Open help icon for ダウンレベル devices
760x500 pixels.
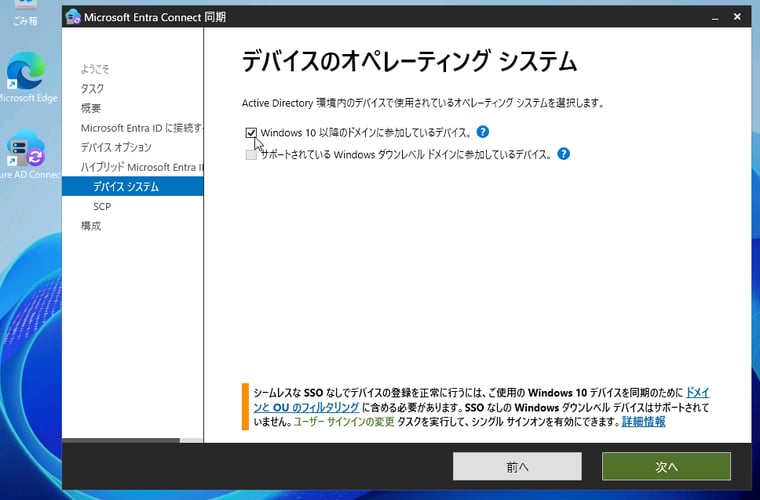563,154
